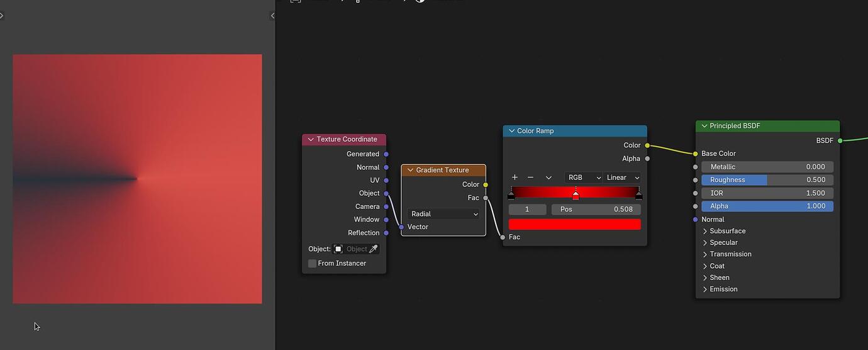Viewport: 868px width, 350px height.
Task: Remove the active Color Ramp stop
Action: click(530, 178)
